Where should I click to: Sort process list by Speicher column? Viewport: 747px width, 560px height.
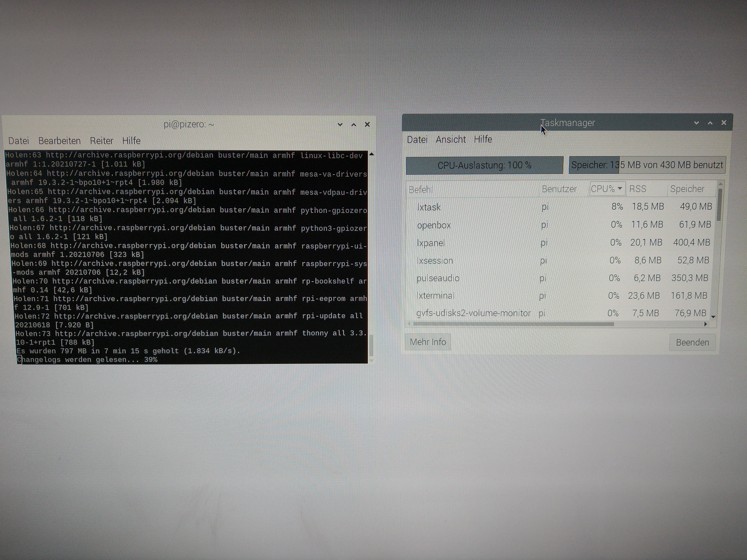(x=687, y=189)
